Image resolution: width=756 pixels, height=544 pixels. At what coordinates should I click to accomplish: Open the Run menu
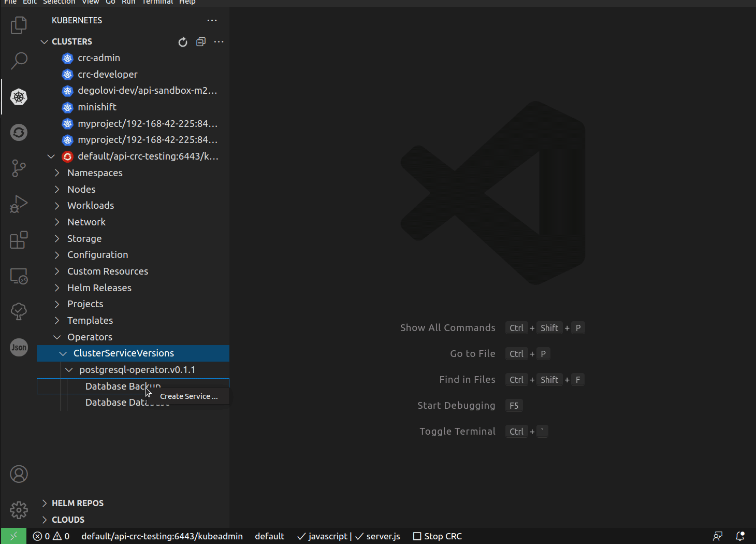tap(128, 2)
